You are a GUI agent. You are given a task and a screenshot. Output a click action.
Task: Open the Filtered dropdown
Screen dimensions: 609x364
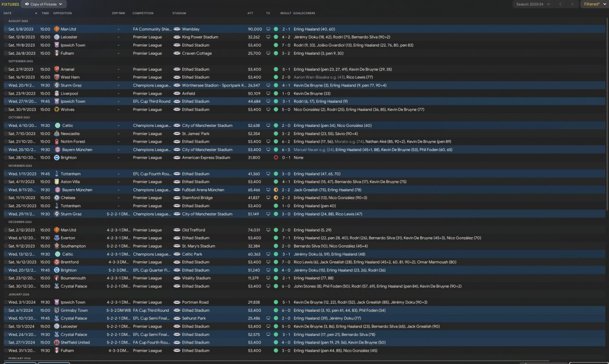(x=594, y=4)
